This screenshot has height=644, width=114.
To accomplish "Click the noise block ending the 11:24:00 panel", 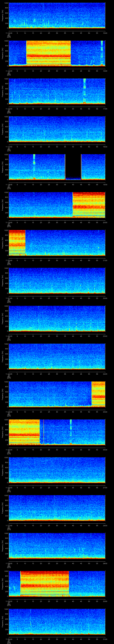I will (98, 394).
